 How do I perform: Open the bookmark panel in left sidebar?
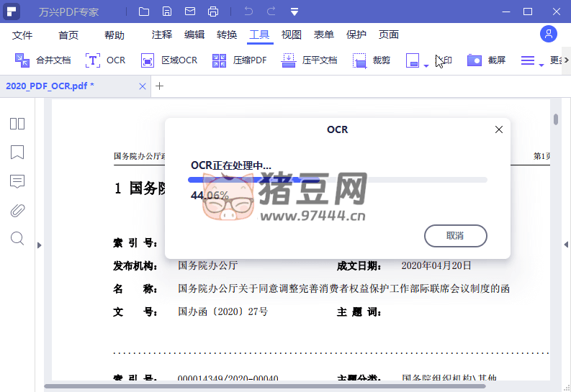click(17, 152)
